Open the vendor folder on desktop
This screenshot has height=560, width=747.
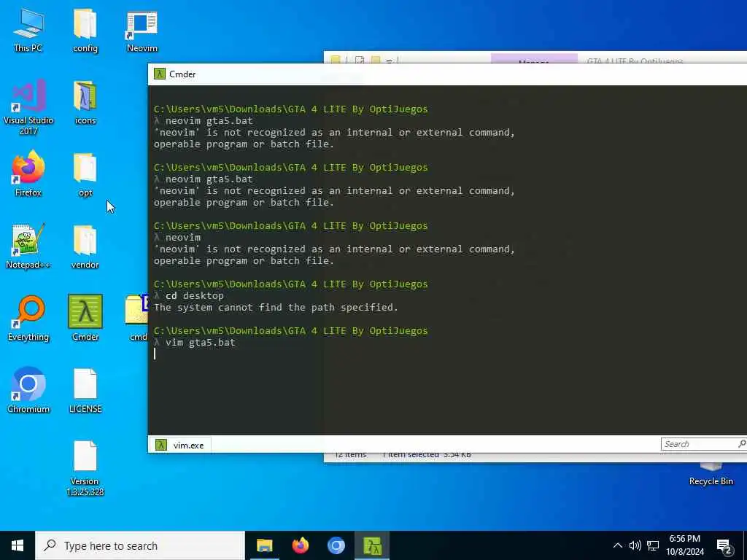[85, 246]
